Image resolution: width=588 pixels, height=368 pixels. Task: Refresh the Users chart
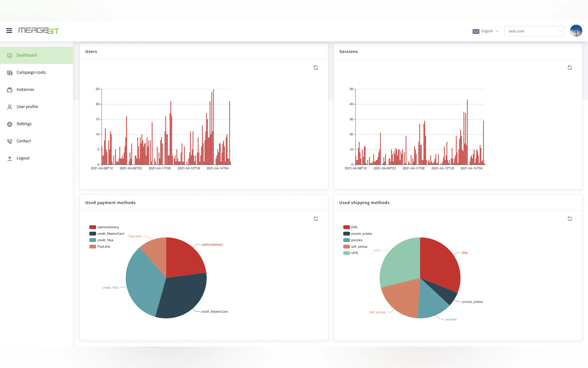(316, 68)
